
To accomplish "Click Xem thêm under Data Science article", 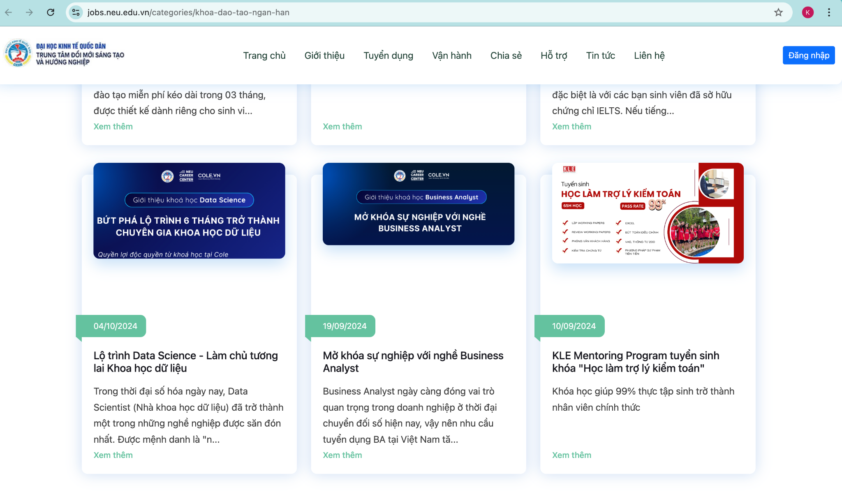I will tap(113, 455).
